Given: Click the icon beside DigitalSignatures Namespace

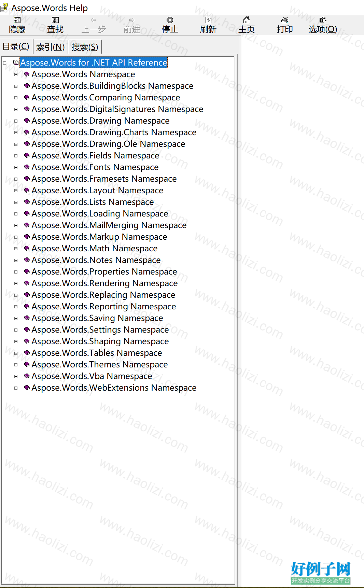Looking at the screenshot, I should point(27,109).
